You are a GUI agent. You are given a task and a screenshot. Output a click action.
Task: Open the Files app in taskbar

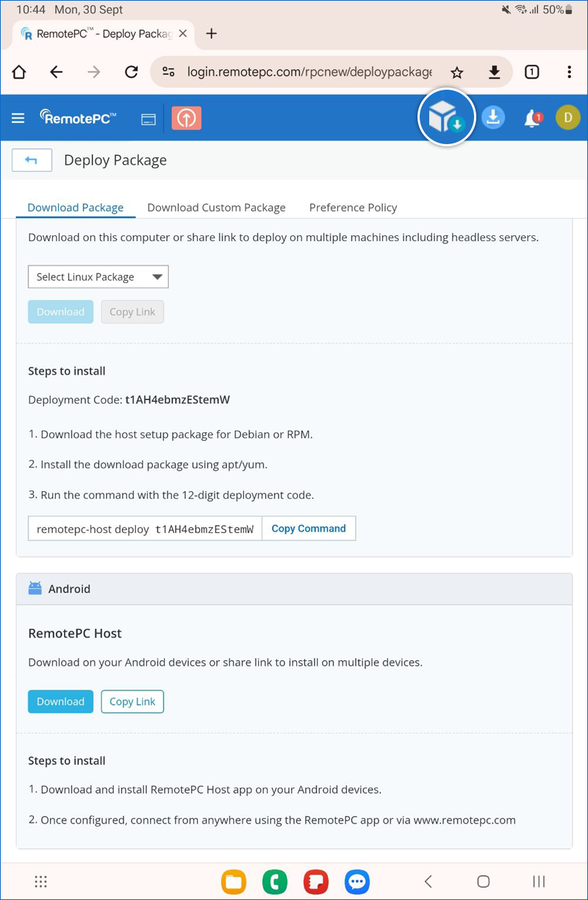[234, 882]
